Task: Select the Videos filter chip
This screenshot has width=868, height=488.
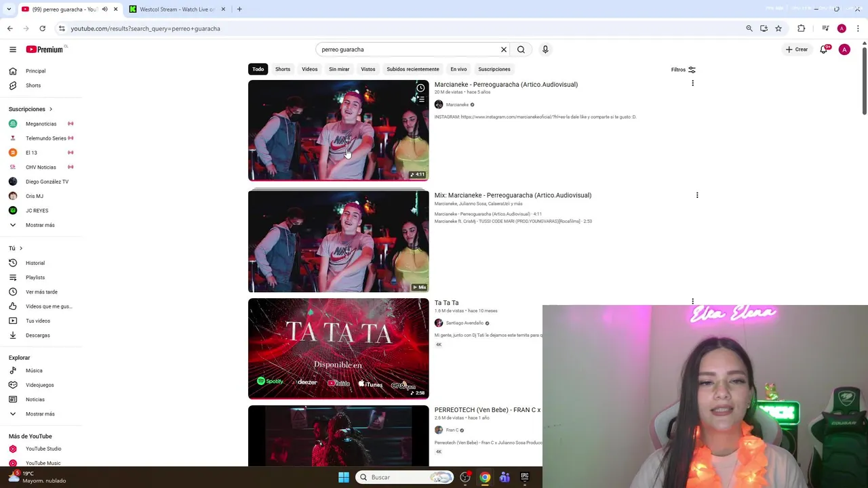Action: click(x=309, y=69)
